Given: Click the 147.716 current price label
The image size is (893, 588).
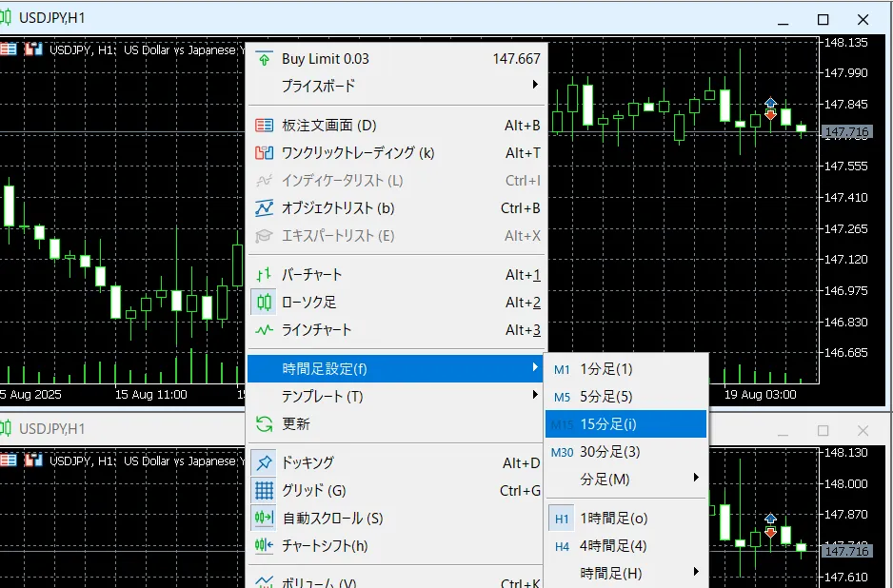Looking at the screenshot, I should click(x=846, y=132).
